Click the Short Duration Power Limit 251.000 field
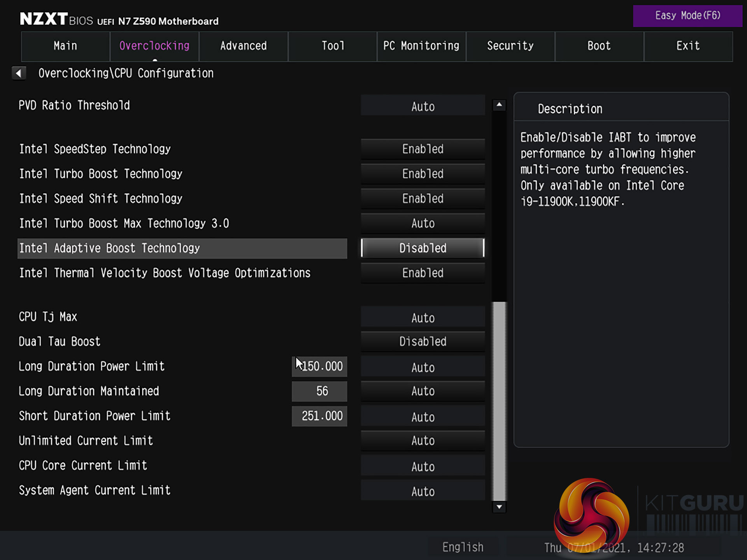Image resolution: width=747 pixels, height=560 pixels. coord(320,416)
